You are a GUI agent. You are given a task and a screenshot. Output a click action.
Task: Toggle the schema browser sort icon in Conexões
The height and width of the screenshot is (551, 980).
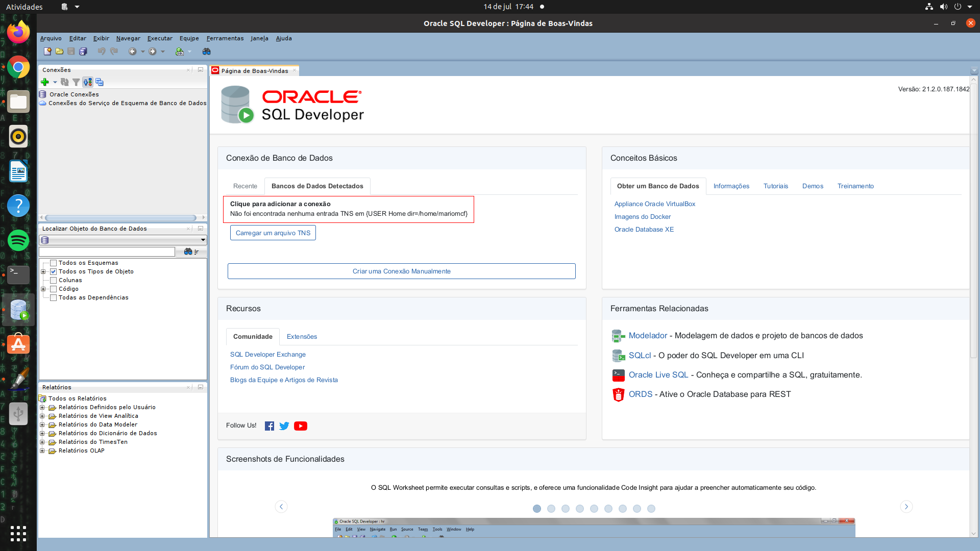tap(88, 82)
